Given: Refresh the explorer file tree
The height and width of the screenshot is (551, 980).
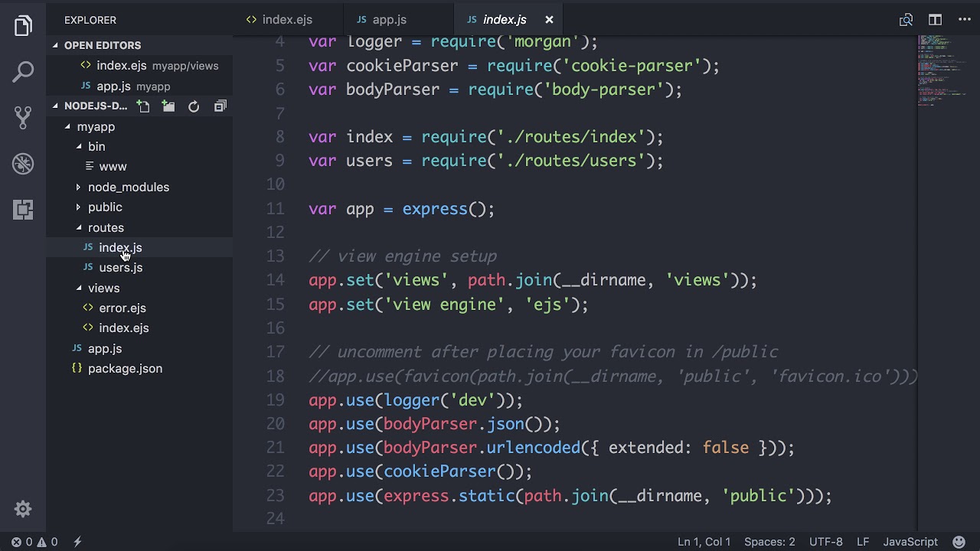Looking at the screenshot, I should pos(194,106).
